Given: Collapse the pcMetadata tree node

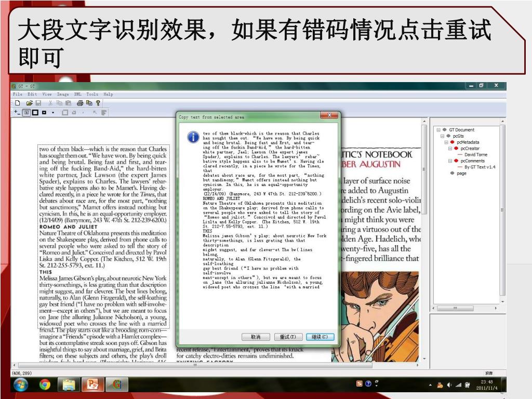Looking at the screenshot, I should point(446,142).
